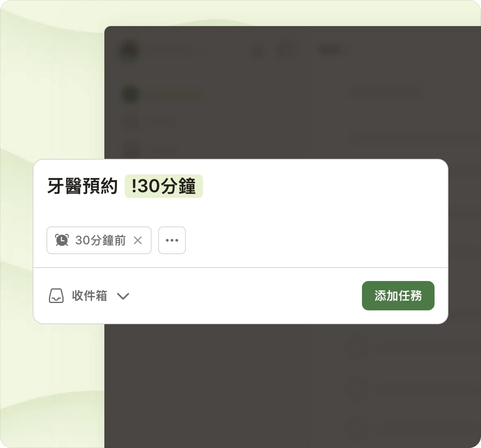Click the green 添加任務 button
The height and width of the screenshot is (448, 481).
398,296
